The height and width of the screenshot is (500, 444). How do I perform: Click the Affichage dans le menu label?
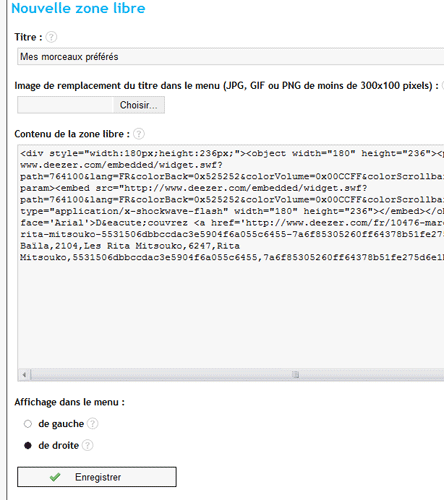[x=69, y=402]
